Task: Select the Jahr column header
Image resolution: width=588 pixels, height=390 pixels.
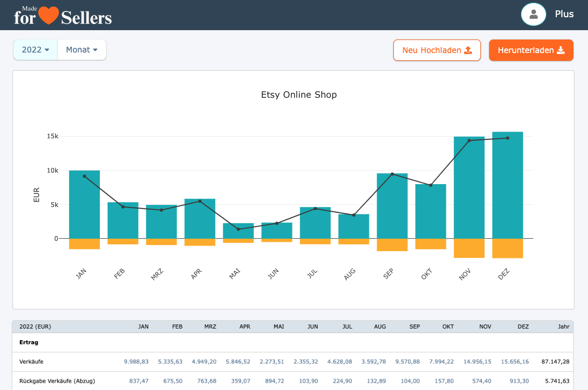Action: point(563,327)
